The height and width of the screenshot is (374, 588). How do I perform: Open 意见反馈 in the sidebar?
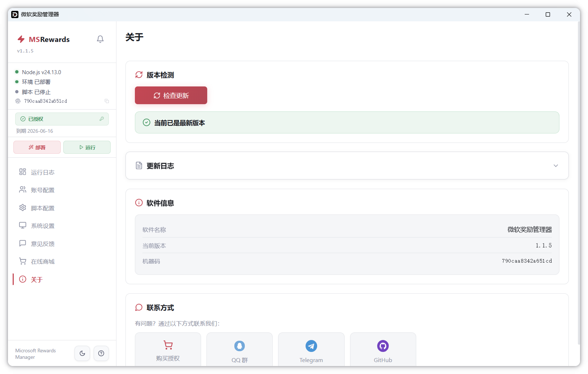[62, 244]
